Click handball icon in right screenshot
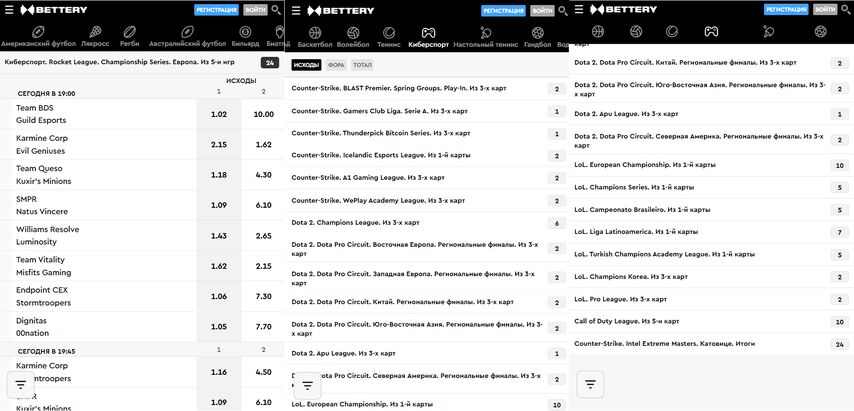Image resolution: width=854 pixels, height=411 pixels. 821,32
